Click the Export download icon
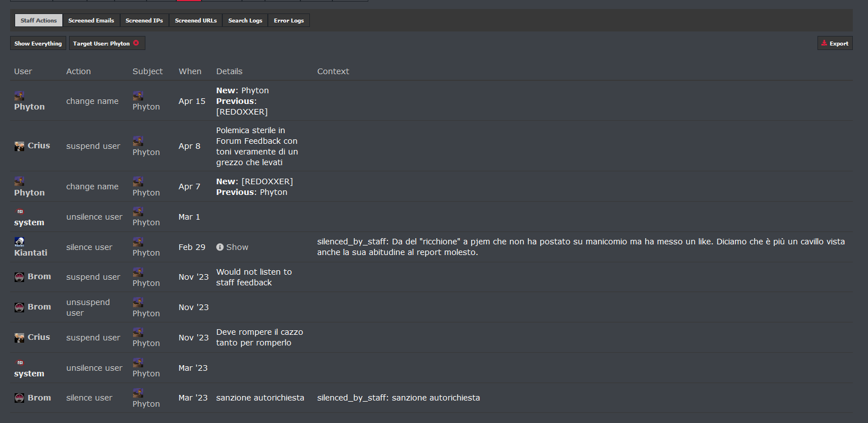This screenshot has width=868, height=423. [824, 43]
